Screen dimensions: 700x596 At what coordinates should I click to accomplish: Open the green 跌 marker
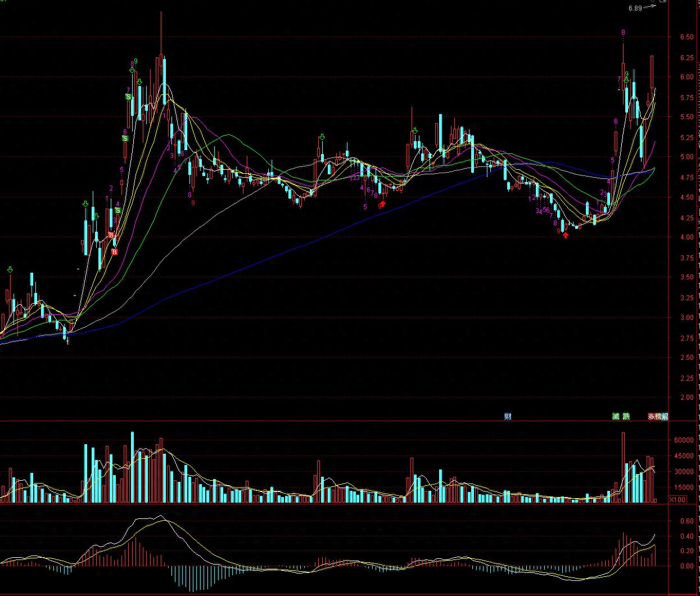[x=626, y=417]
